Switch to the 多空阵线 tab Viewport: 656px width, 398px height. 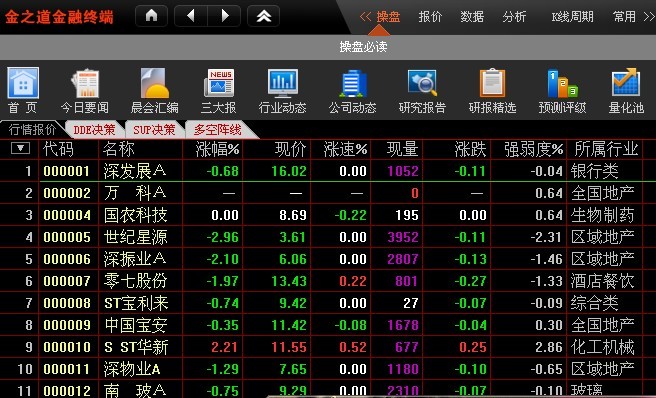point(218,130)
